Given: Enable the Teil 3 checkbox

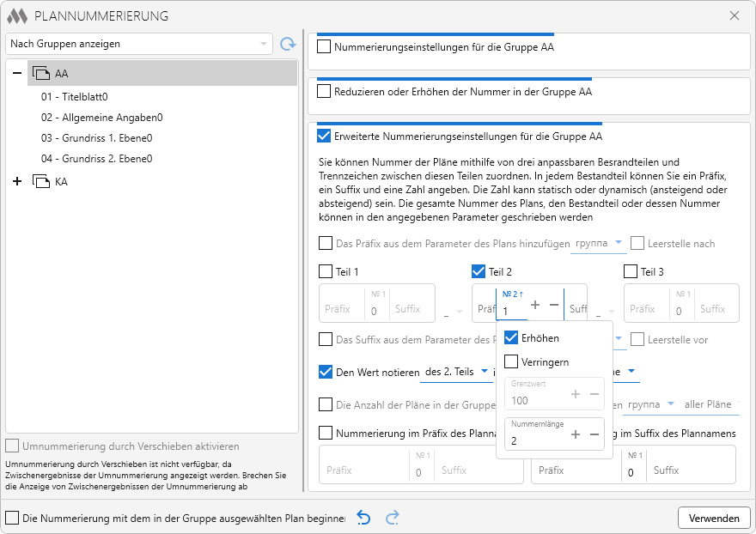Looking at the screenshot, I should 631,272.
